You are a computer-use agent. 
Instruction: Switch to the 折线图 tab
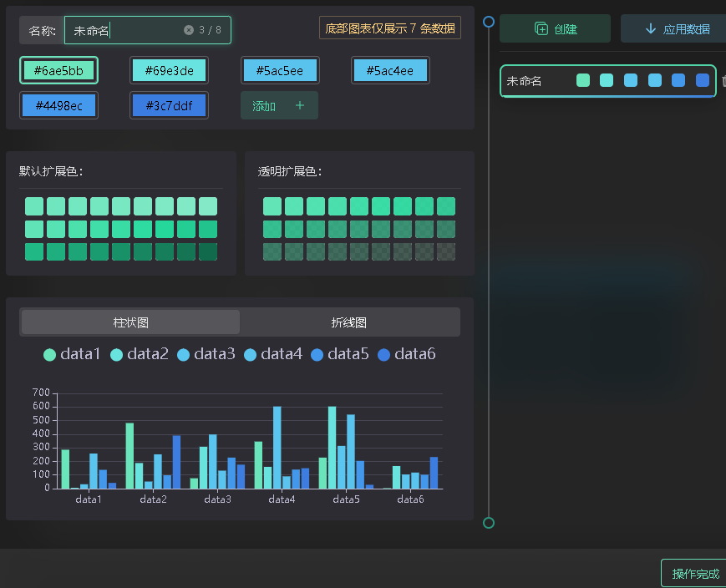pos(348,322)
